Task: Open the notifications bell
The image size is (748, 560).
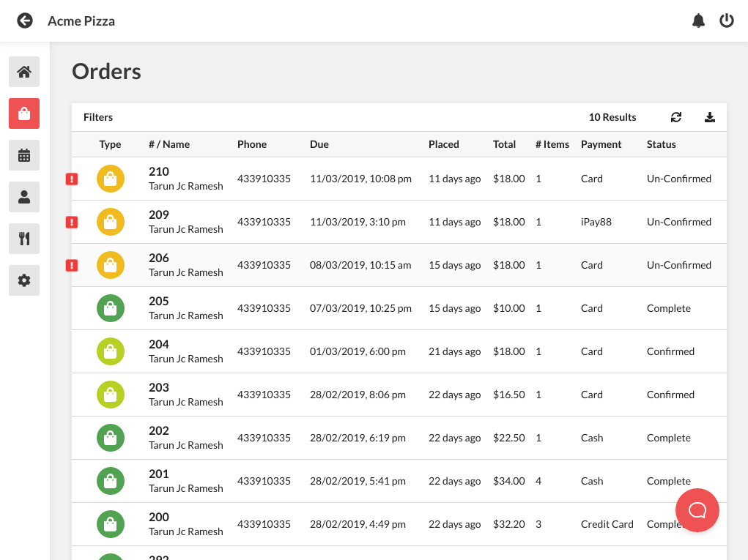Action: [698, 20]
